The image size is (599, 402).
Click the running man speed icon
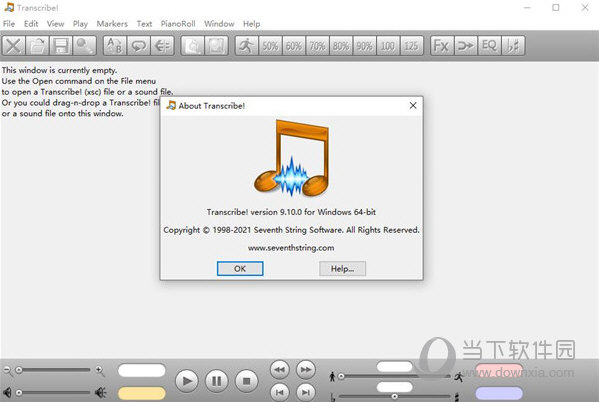point(246,46)
